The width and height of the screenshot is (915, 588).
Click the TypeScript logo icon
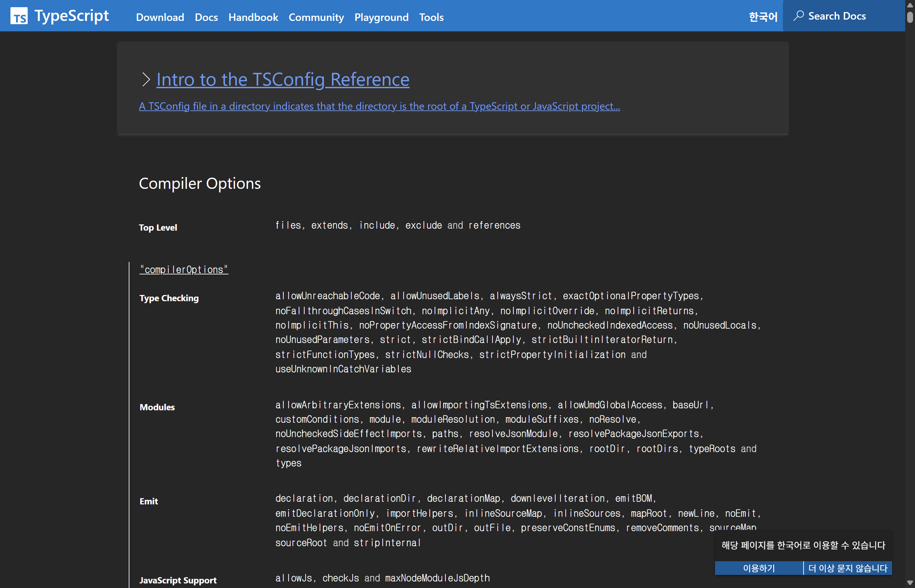coord(20,16)
